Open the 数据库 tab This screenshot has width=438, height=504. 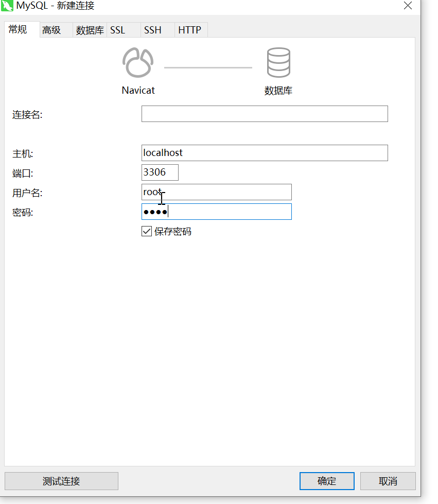pyautogui.click(x=90, y=30)
